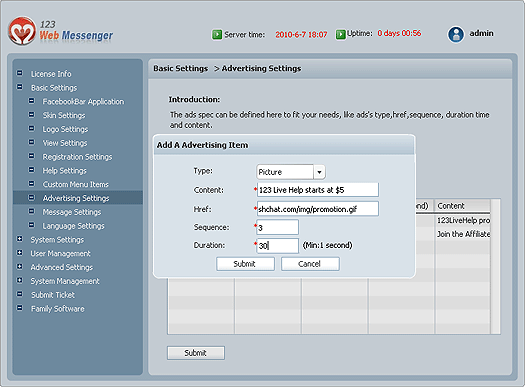Image resolution: width=525 pixels, height=387 pixels.
Task: Click the square icon beside Skin Settings
Action: click(31, 114)
